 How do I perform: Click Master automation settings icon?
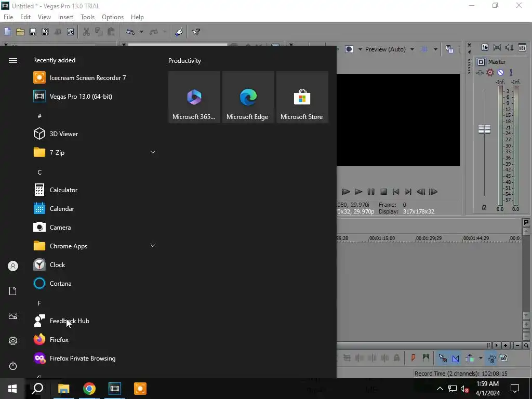click(480, 72)
